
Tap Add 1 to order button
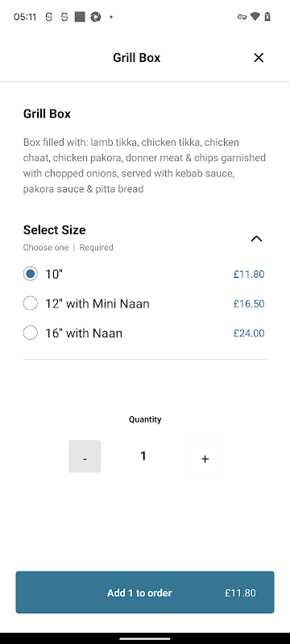click(145, 592)
